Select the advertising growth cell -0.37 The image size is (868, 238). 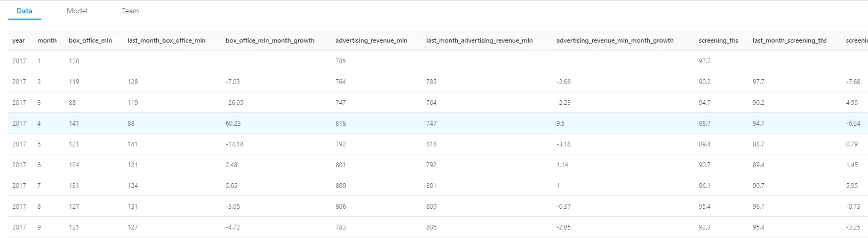pyautogui.click(x=563, y=207)
